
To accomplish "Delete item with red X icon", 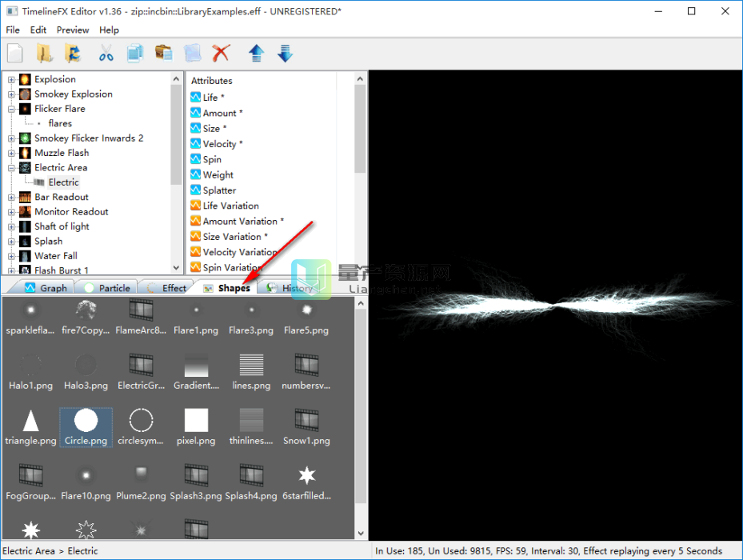I will tap(221, 53).
